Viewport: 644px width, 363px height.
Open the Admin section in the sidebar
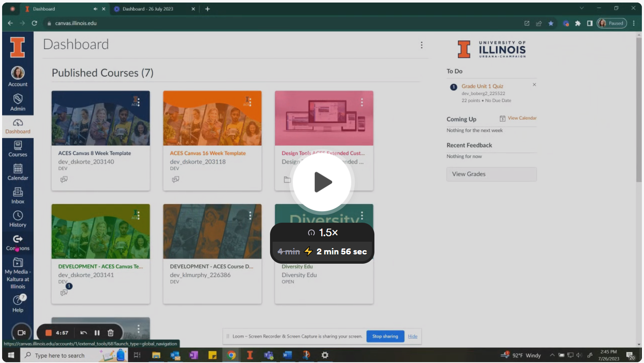[x=18, y=103]
